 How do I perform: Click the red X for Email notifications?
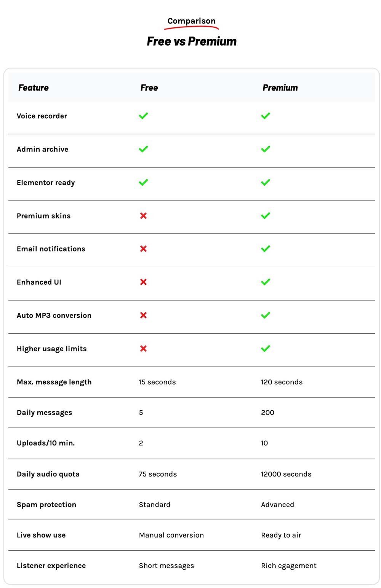pos(143,249)
